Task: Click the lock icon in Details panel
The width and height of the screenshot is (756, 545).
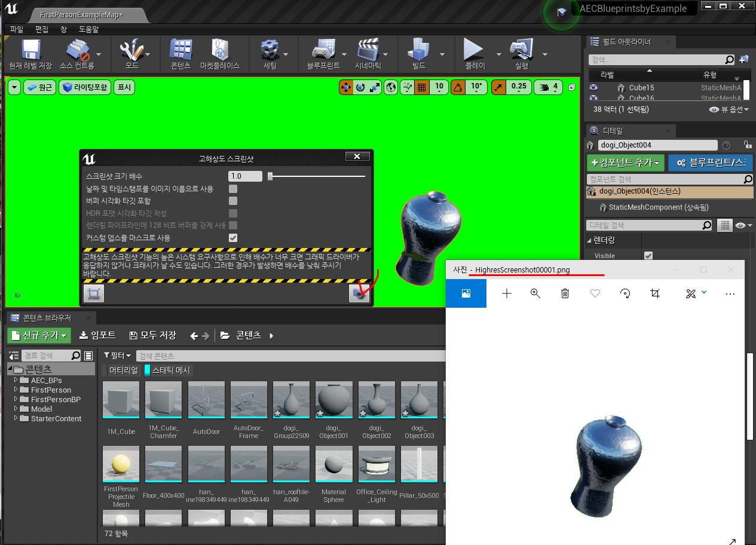Action: pyautogui.click(x=747, y=145)
